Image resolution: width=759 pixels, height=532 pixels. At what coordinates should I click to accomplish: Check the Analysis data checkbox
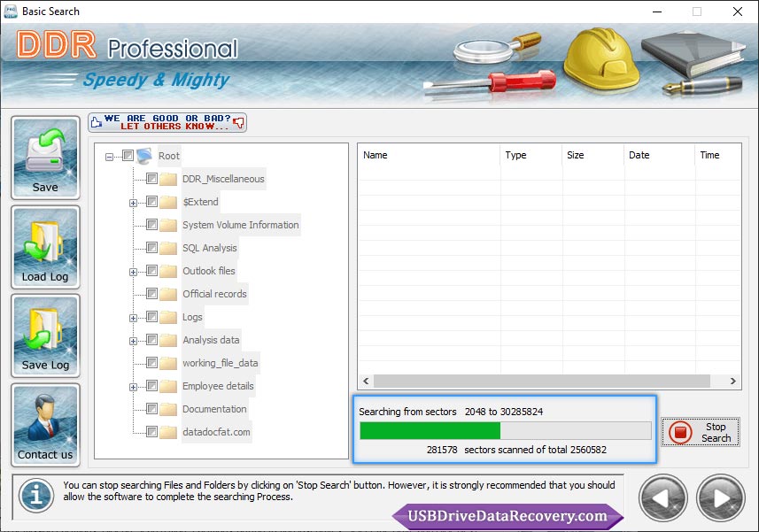151,340
